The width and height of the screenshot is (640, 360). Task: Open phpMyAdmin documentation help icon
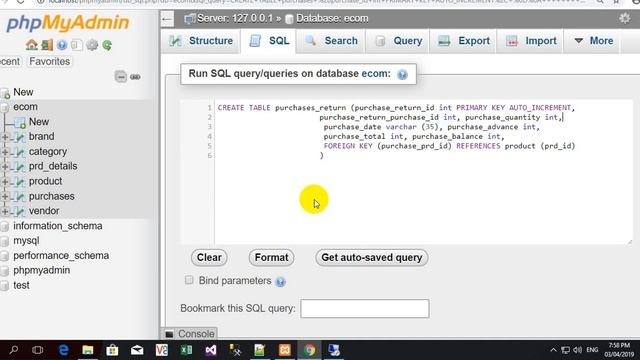(x=62, y=45)
